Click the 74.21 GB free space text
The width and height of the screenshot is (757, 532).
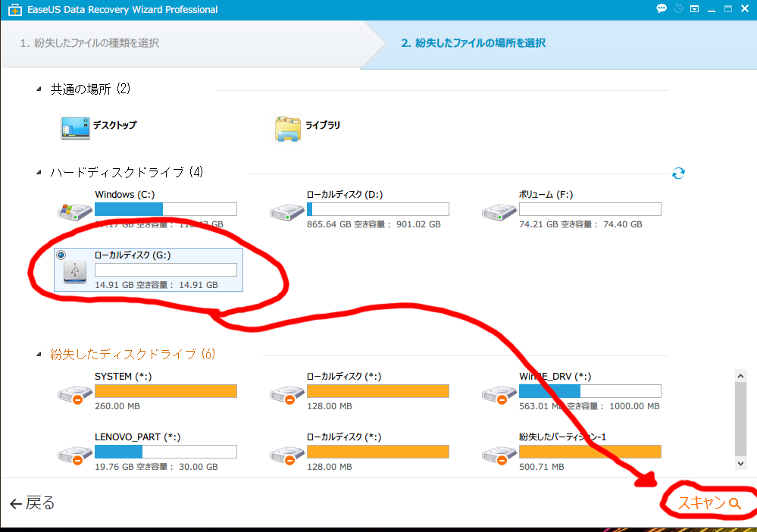tap(580, 224)
